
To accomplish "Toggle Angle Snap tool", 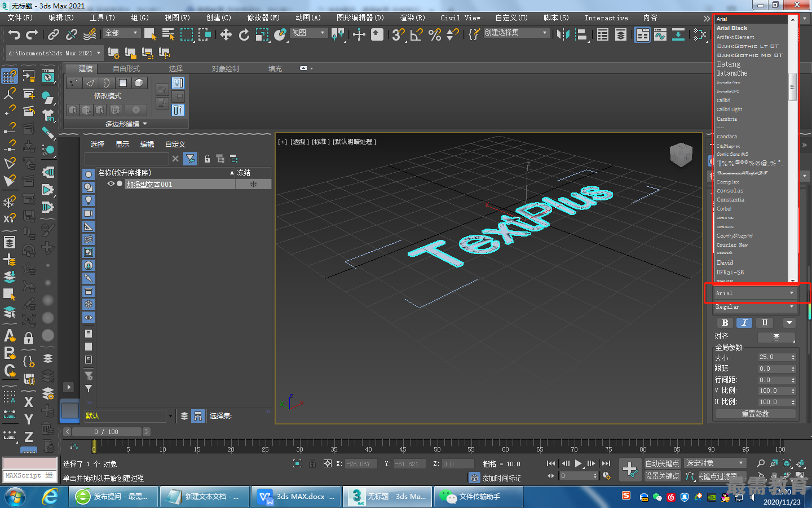I will click(417, 35).
